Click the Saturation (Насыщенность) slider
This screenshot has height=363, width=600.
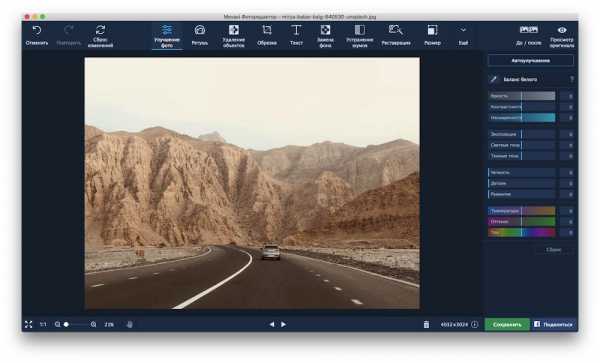tap(522, 118)
